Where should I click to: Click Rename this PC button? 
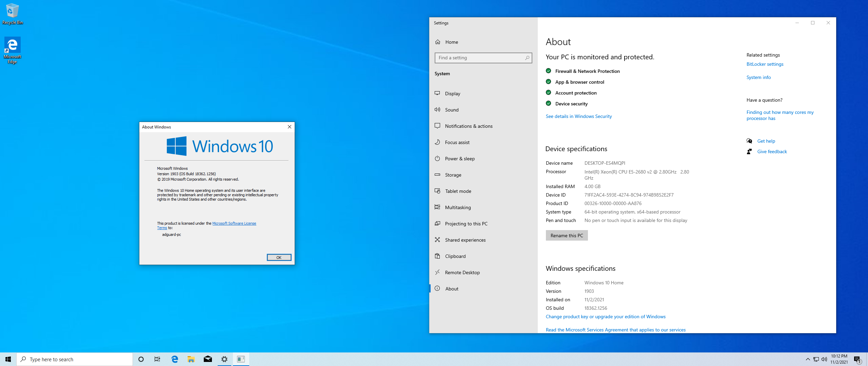tap(567, 236)
